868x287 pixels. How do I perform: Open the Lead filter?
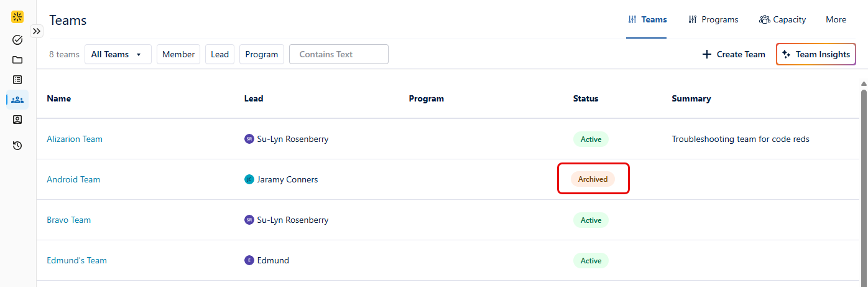(219, 54)
